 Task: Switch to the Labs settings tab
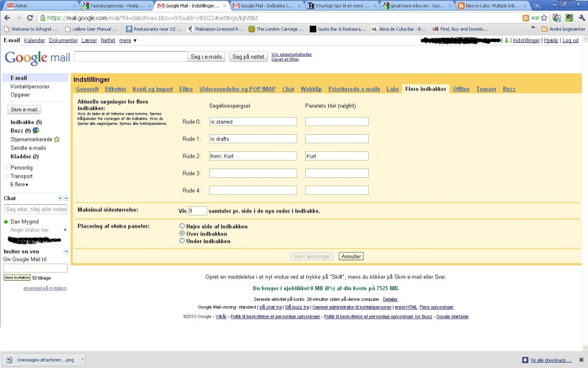click(x=393, y=89)
